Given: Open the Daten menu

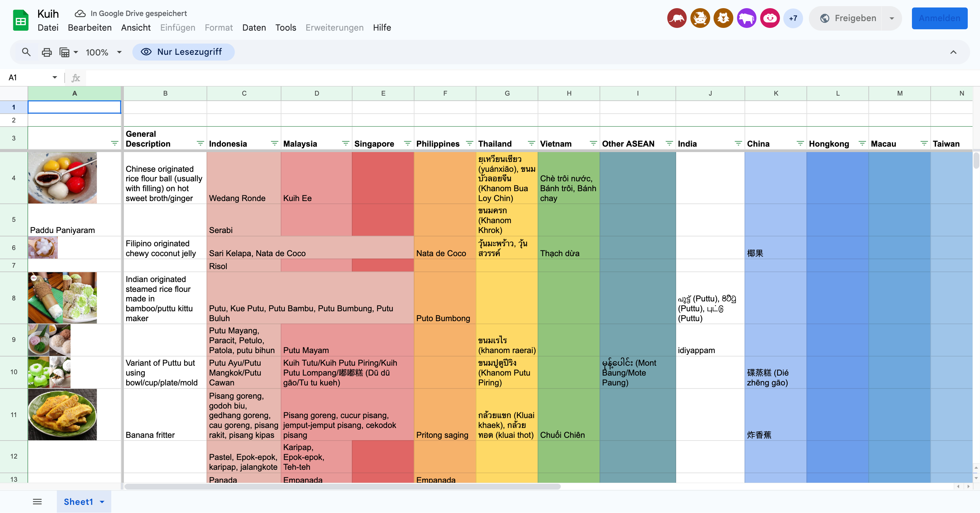Looking at the screenshot, I should (x=254, y=28).
